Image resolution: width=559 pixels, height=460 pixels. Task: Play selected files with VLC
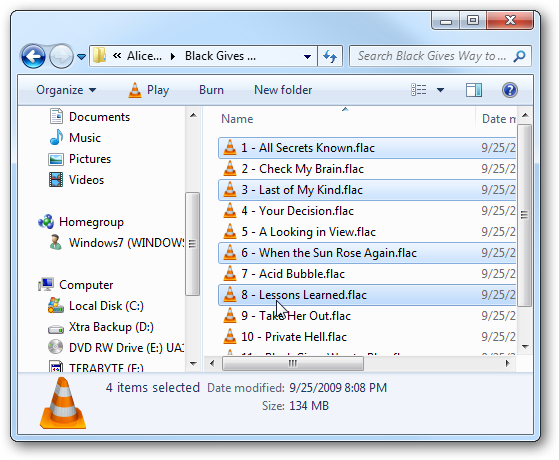149,90
